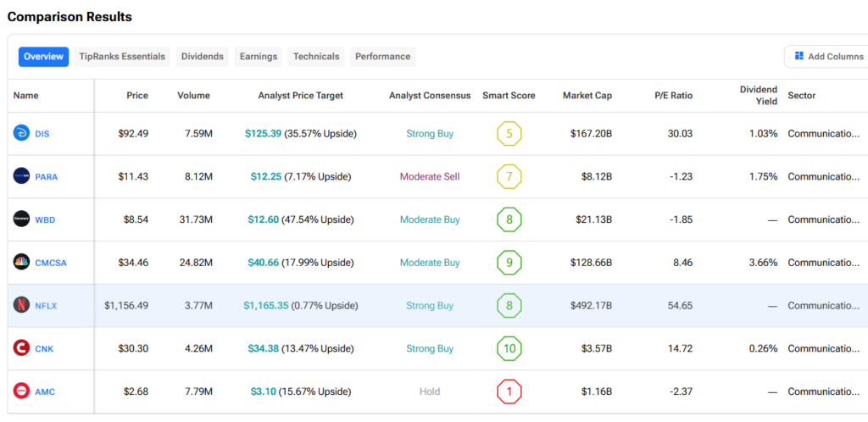The image size is (868, 422).
Task: Open the DIS ticker link
Action: pos(42,134)
